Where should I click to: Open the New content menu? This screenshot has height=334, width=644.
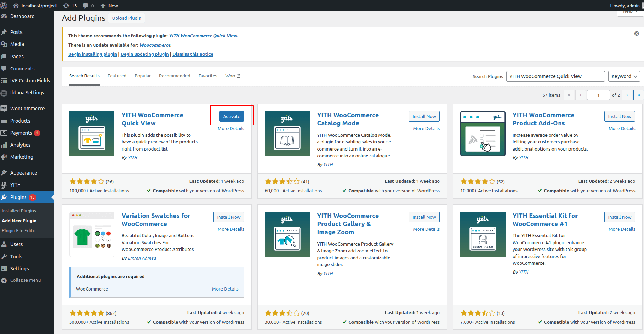[109, 6]
